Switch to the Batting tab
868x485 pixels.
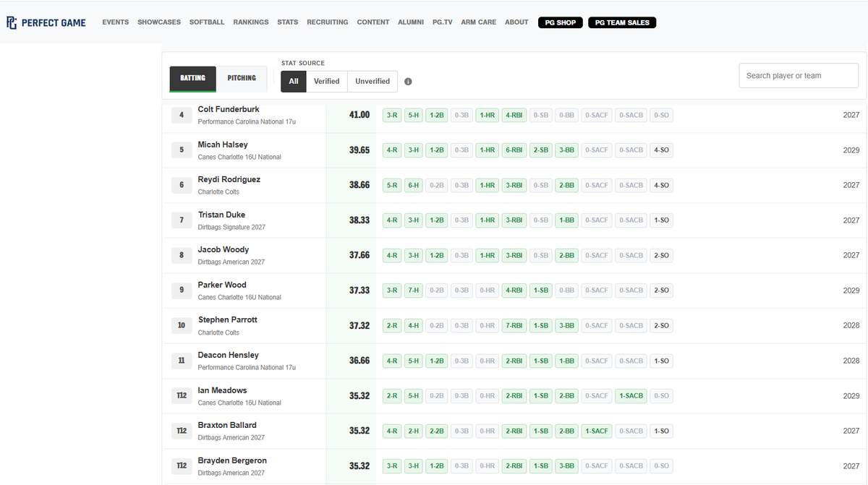pos(193,79)
